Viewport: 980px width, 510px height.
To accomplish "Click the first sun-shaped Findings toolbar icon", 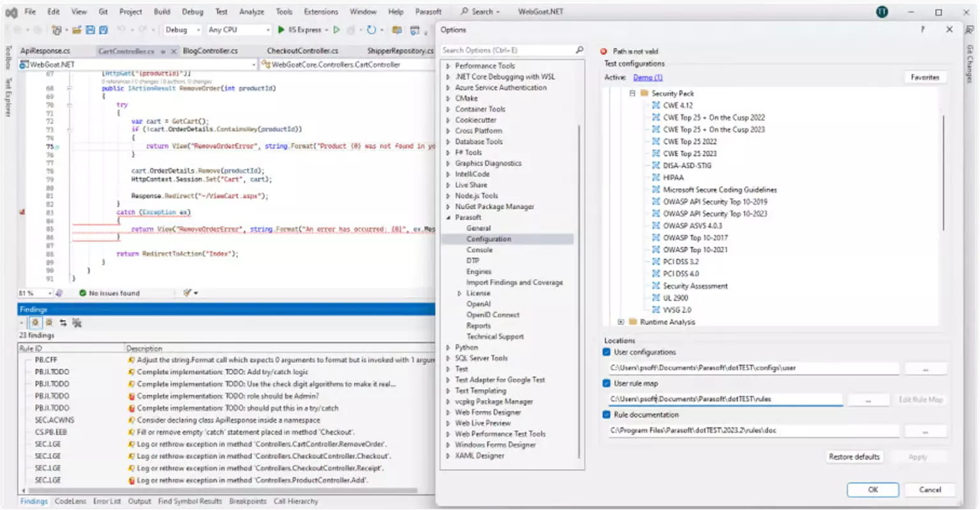I will pyautogui.click(x=35, y=323).
